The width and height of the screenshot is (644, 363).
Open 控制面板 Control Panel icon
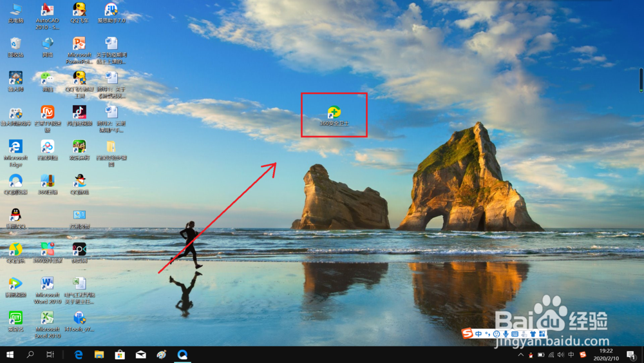pyautogui.click(x=79, y=219)
